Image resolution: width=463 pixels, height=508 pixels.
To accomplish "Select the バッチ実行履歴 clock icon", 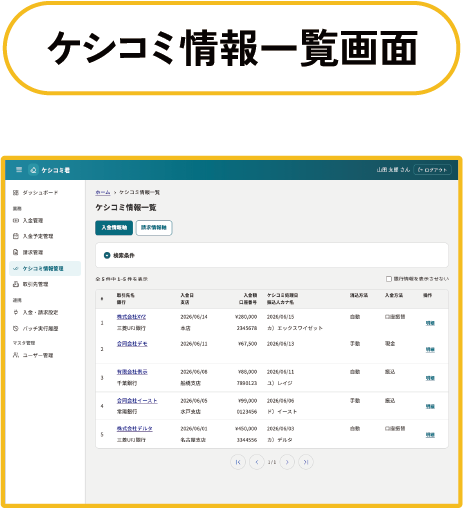I will [x=15, y=328].
